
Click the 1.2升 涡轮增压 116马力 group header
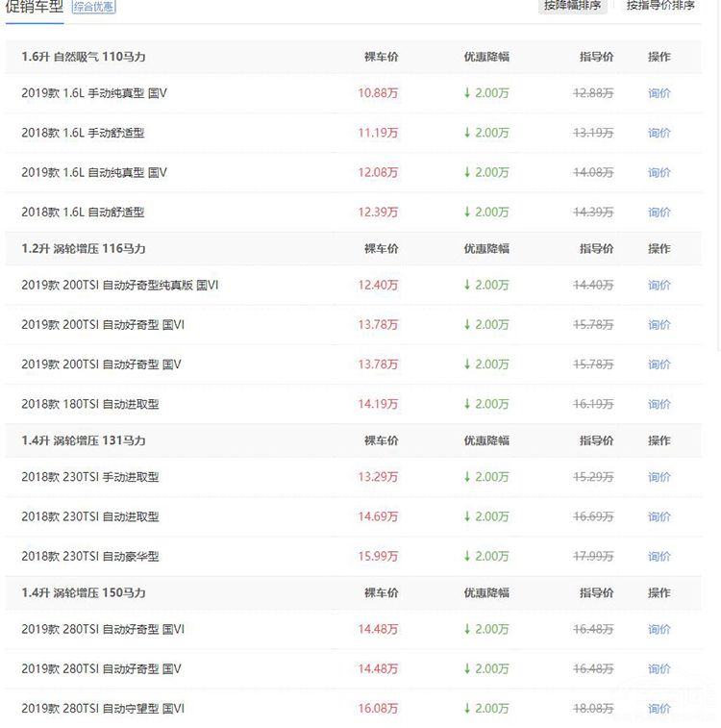tap(84, 249)
